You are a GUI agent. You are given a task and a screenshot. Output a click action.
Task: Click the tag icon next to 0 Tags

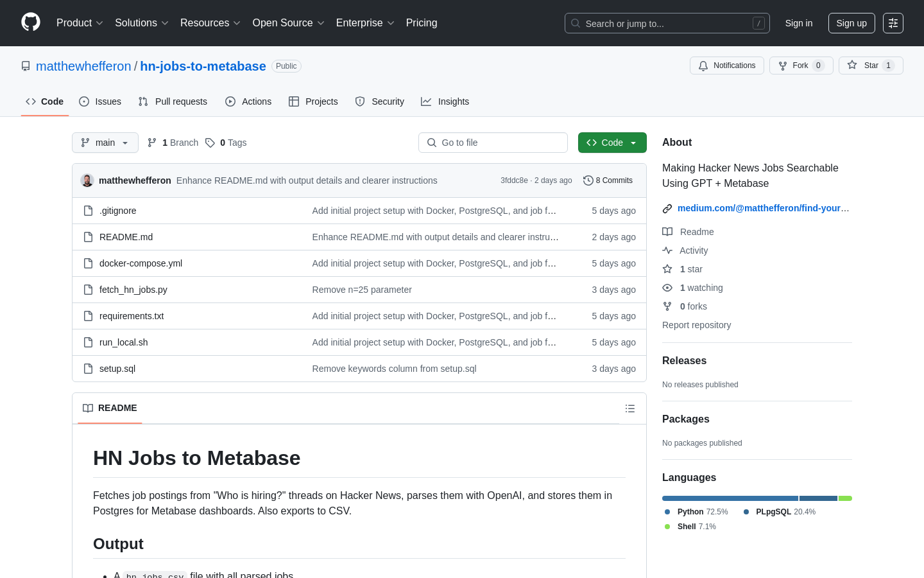tap(210, 143)
